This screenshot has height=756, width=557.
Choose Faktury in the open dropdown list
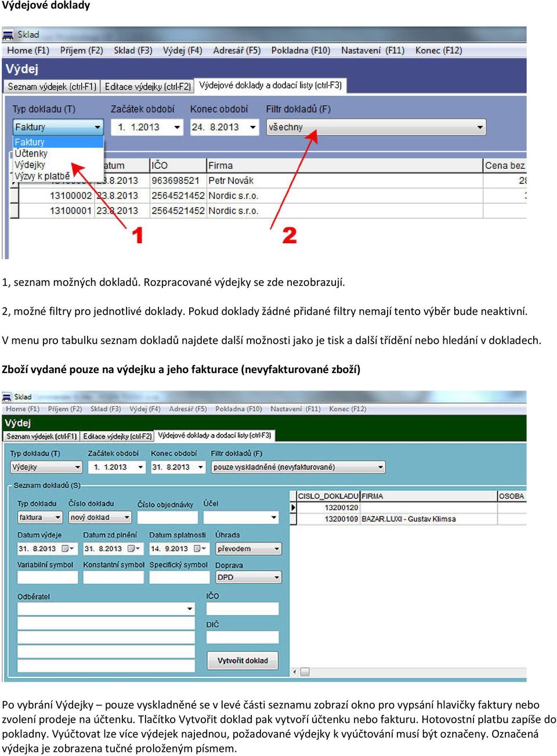(58, 142)
